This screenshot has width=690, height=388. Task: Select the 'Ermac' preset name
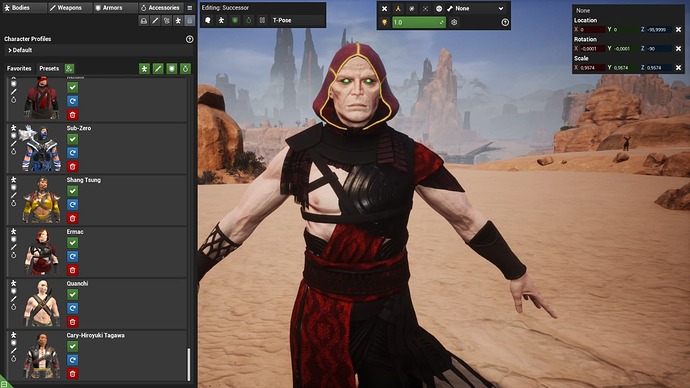[75, 232]
